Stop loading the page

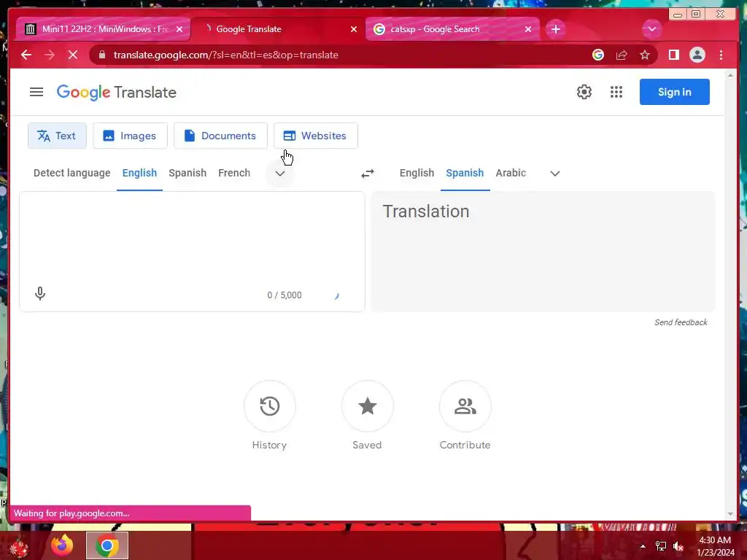pos(73,55)
